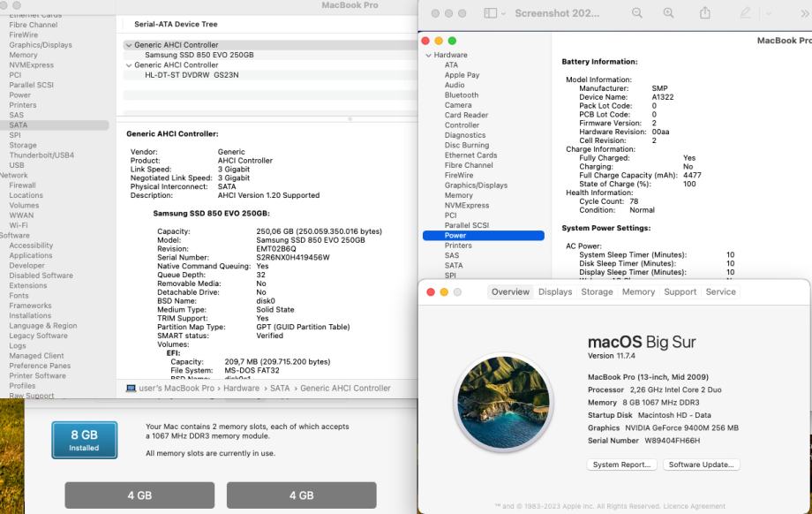812x514 pixels.
Task: Click the Device Name value A1322
Action: click(662, 97)
